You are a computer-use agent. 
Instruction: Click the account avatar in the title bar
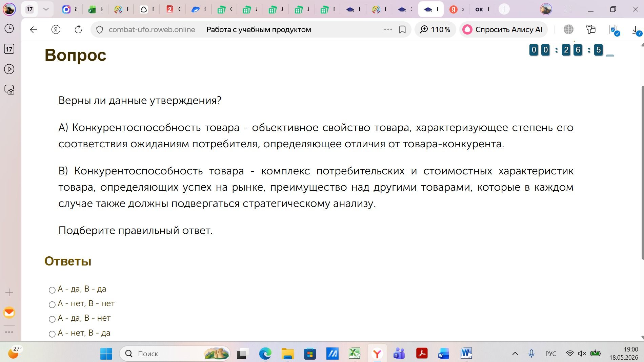pyautogui.click(x=546, y=9)
